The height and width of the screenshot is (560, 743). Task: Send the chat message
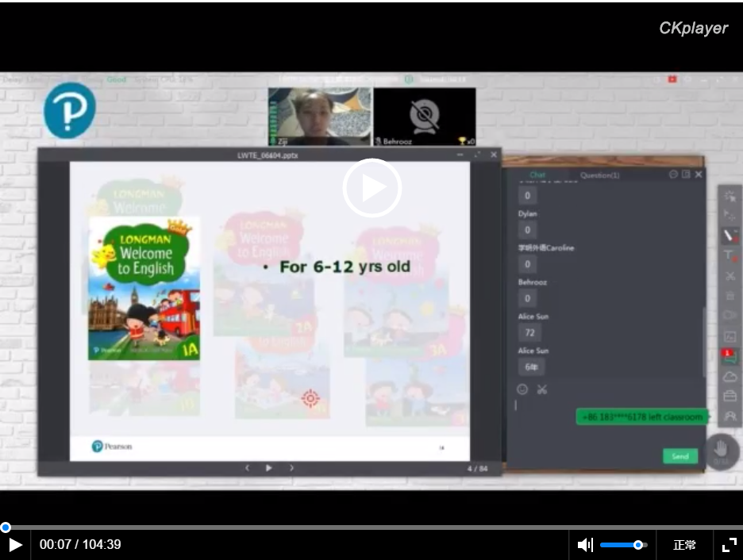680,456
